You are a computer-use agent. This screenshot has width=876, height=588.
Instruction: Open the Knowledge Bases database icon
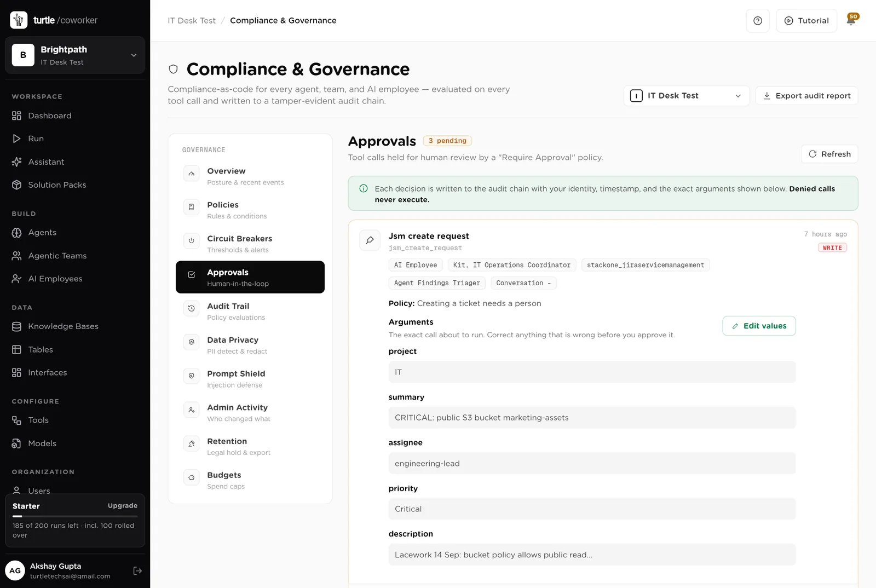click(16, 326)
